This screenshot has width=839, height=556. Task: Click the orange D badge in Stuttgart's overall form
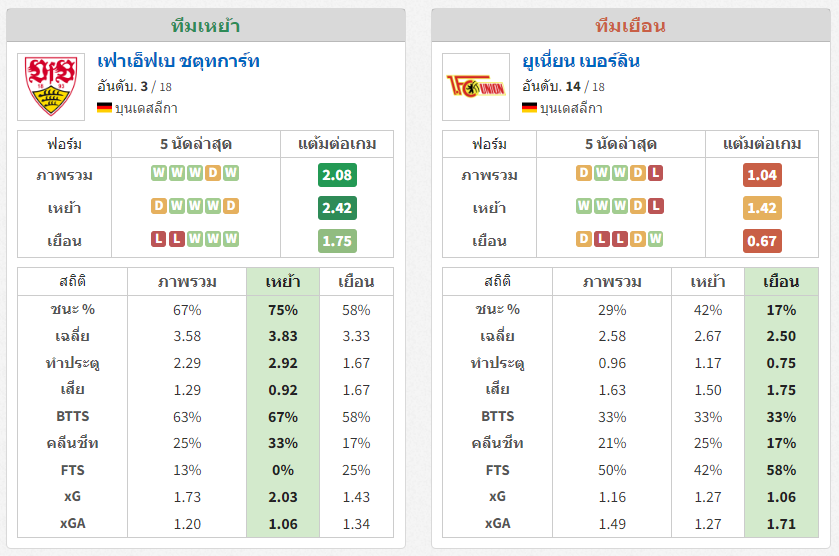pos(213,173)
